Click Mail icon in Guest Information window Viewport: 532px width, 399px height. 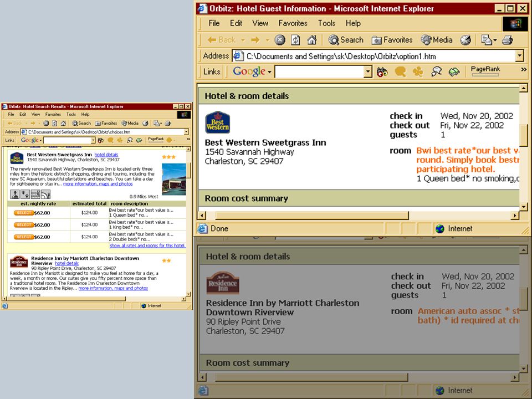coord(486,40)
